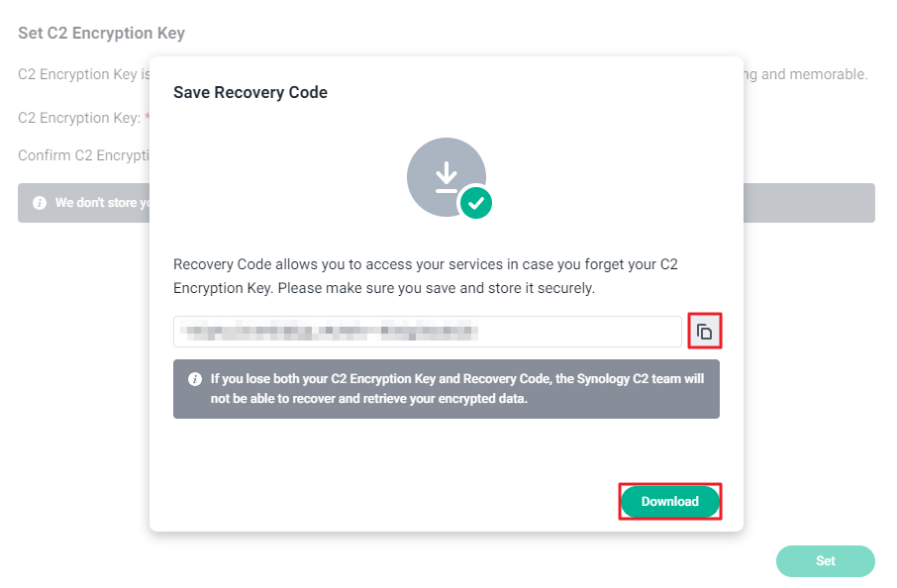Click the Set button
This screenshot has width=897, height=588.
coord(825,561)
